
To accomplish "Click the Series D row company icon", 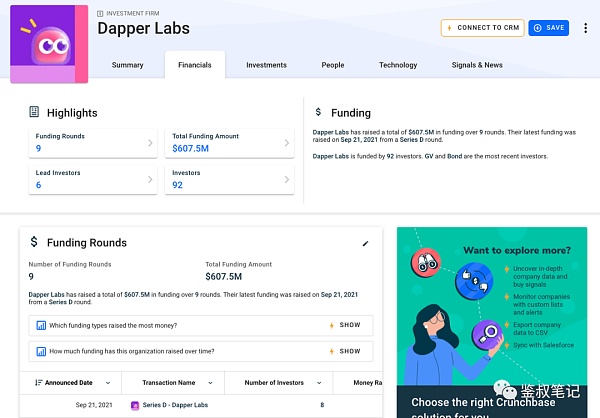I will coord(135,405).
